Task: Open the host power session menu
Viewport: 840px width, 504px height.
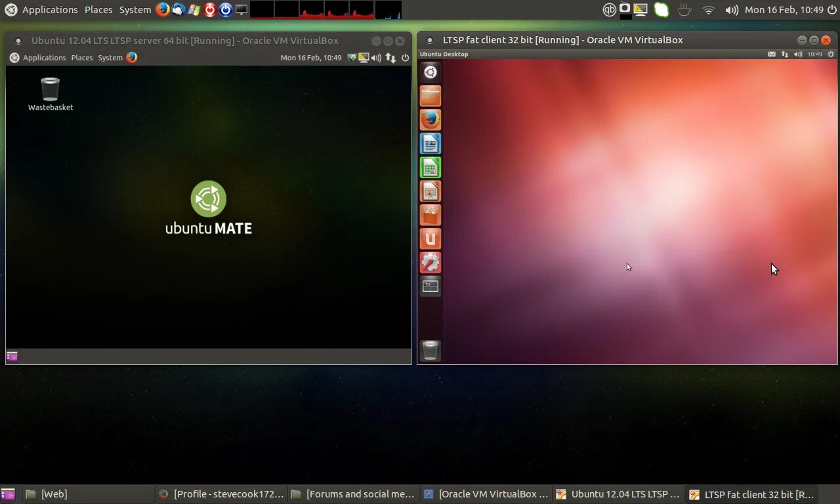Action: click(831, 10)
